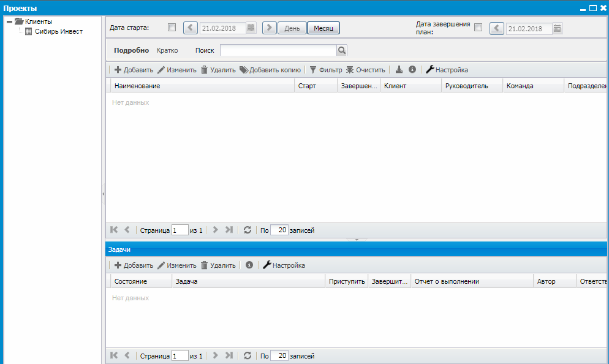Click page number field in projects pager

[180, 230]
